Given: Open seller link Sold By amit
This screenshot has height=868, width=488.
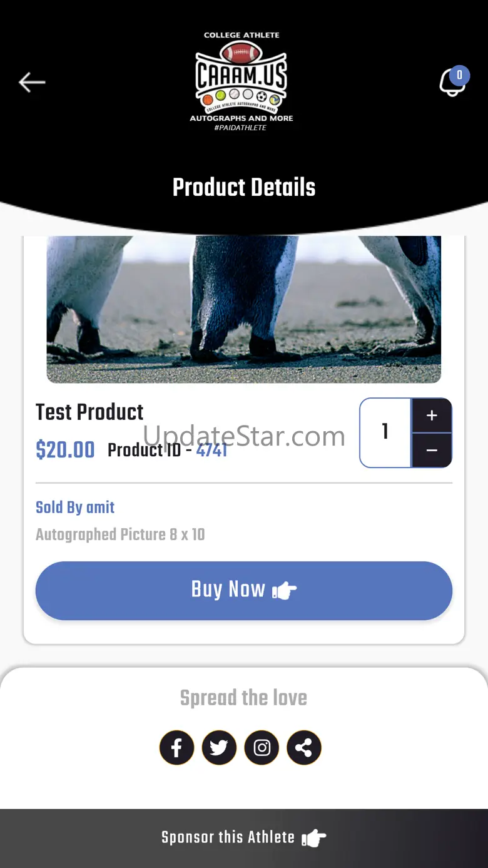Looking at the screenshot, I should (x=75, y=507).
